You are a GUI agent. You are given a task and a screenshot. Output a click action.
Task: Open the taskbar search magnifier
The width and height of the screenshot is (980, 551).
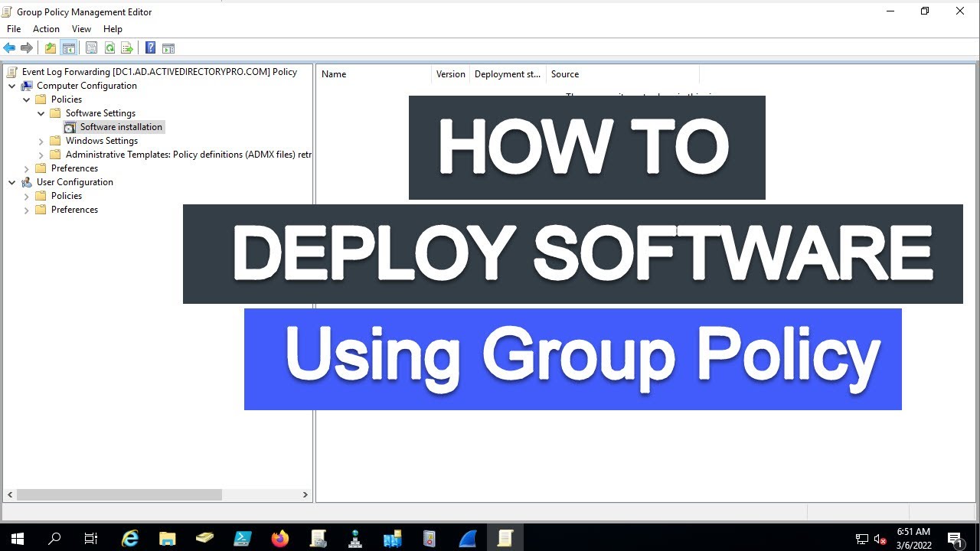(x=54, y=539)
